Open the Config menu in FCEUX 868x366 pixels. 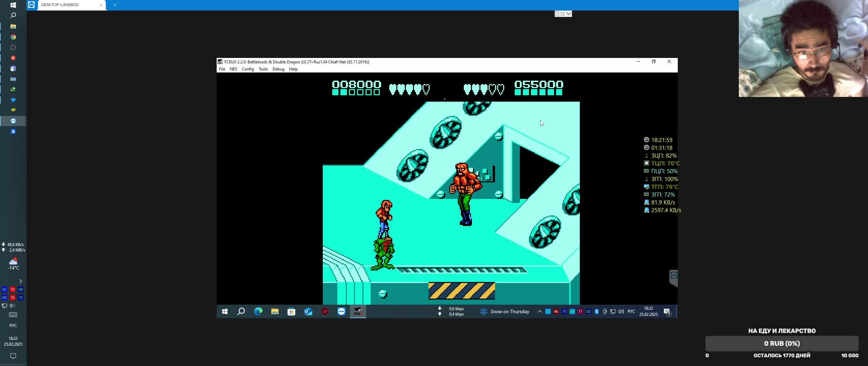(x=248, y=69)
